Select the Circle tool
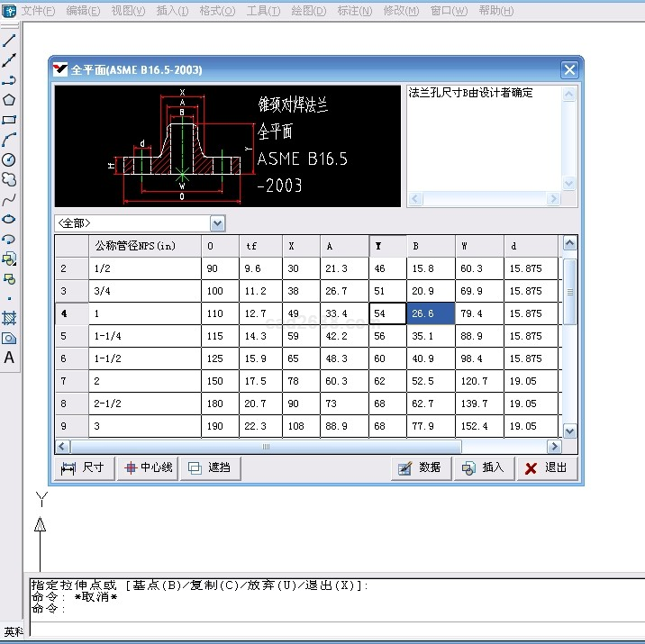The width and height of the screenshot is (645, 644). pos(9,159)
